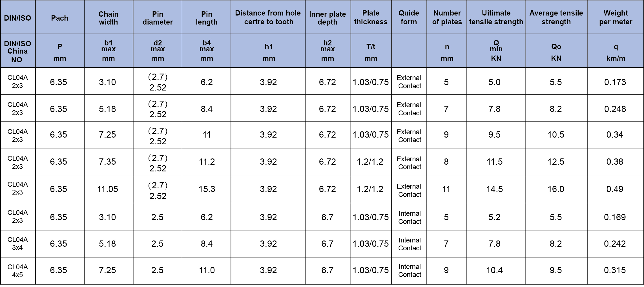Screen dimensions: 644x287
Task: Click the CL04A 3x4 row label
Action: (x=17, y=244)
